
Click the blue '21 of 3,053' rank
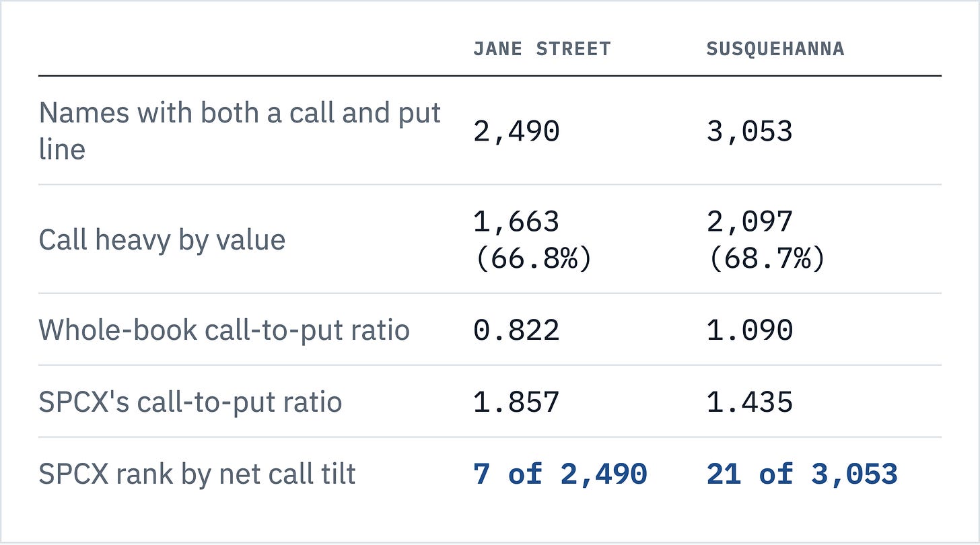tap(802, 474)
